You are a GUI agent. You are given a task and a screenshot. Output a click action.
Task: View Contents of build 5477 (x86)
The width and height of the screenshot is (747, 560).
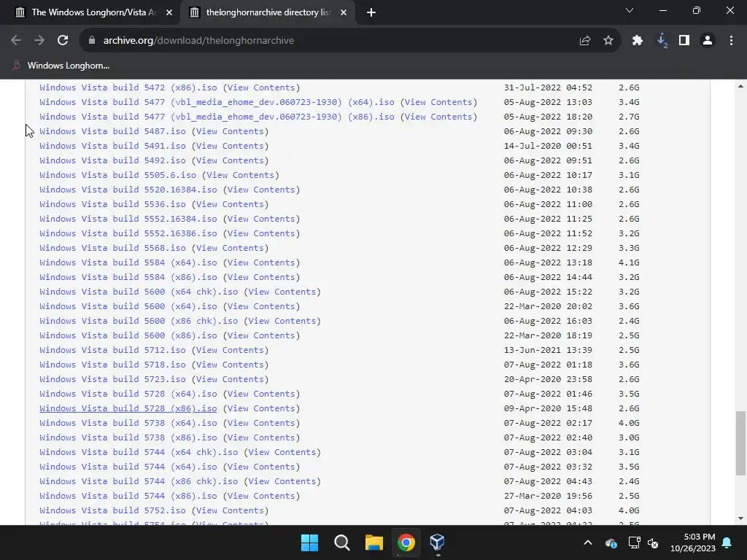(438, 117)
